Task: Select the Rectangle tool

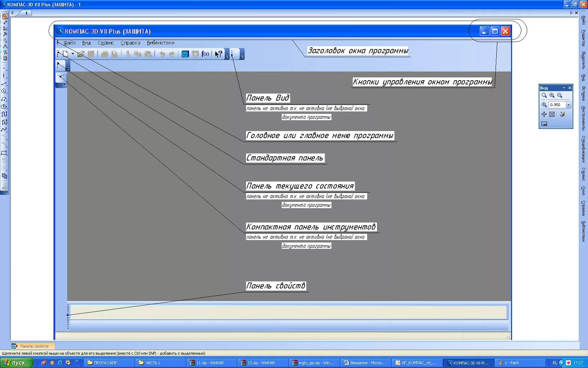Action: click(x=4, y=153)
